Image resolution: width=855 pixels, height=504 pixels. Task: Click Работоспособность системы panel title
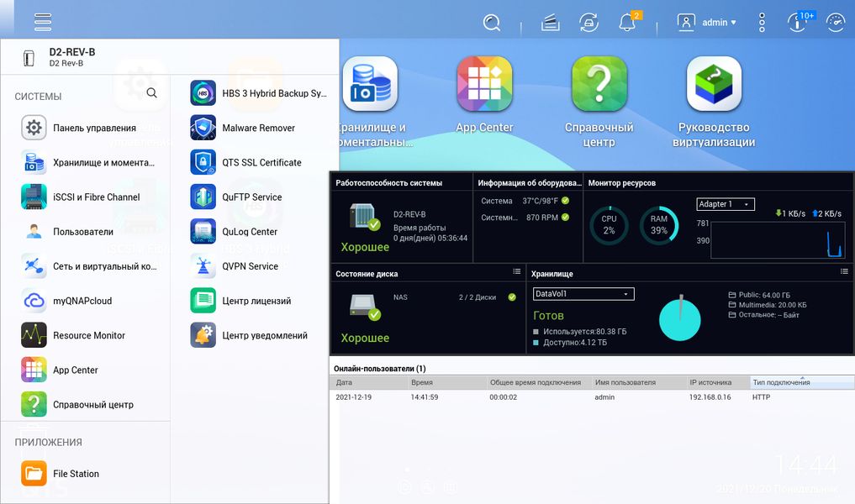tap(388, 183)
